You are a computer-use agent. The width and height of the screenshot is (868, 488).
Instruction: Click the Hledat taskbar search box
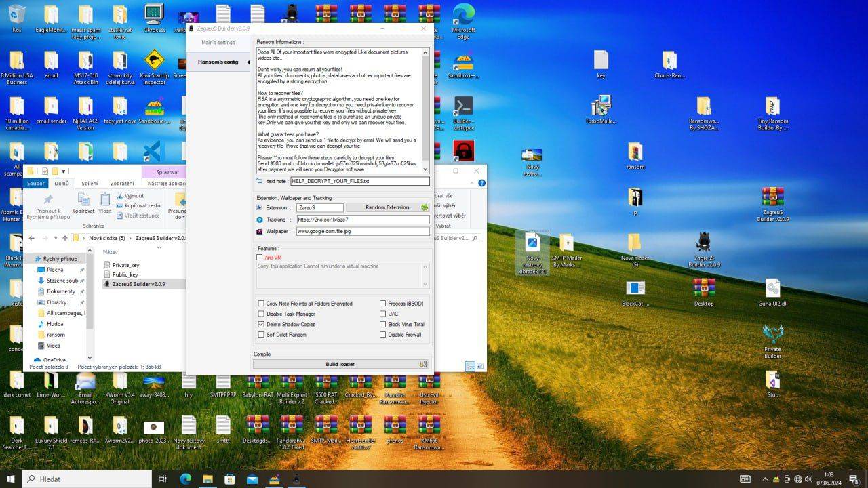[87, 479]
